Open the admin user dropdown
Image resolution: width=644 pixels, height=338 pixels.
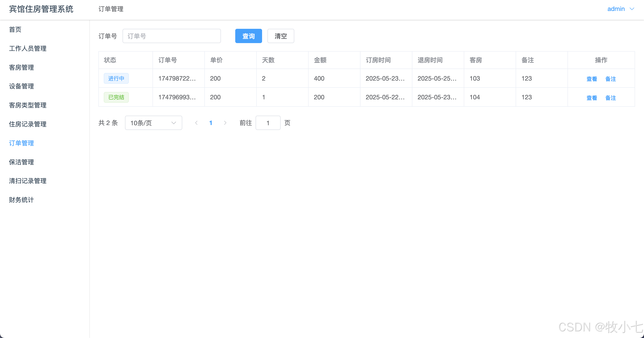coord(621,9)
